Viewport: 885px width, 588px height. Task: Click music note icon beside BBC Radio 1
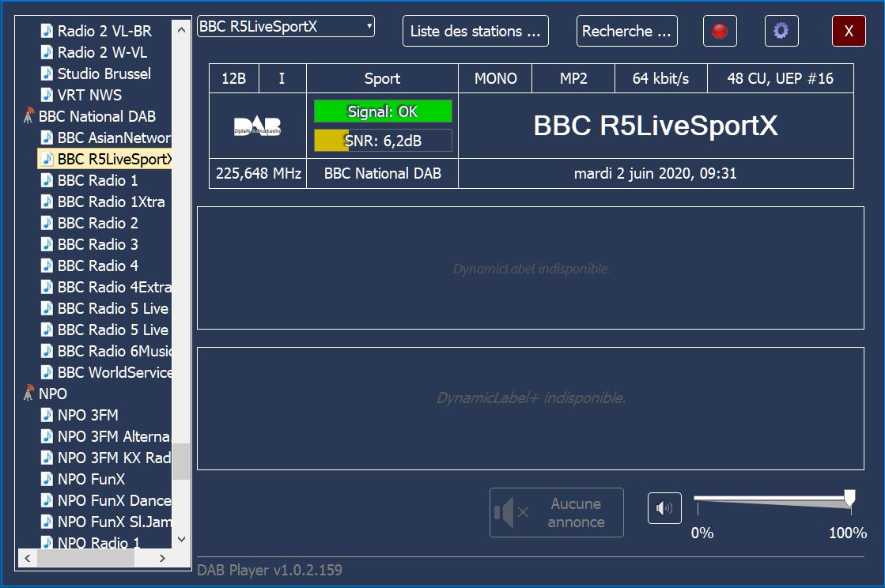(x=47, y=180)
